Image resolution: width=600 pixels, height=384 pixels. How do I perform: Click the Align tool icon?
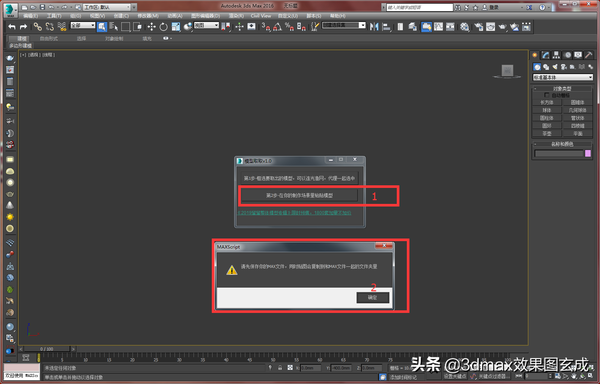tap(386, 27)
